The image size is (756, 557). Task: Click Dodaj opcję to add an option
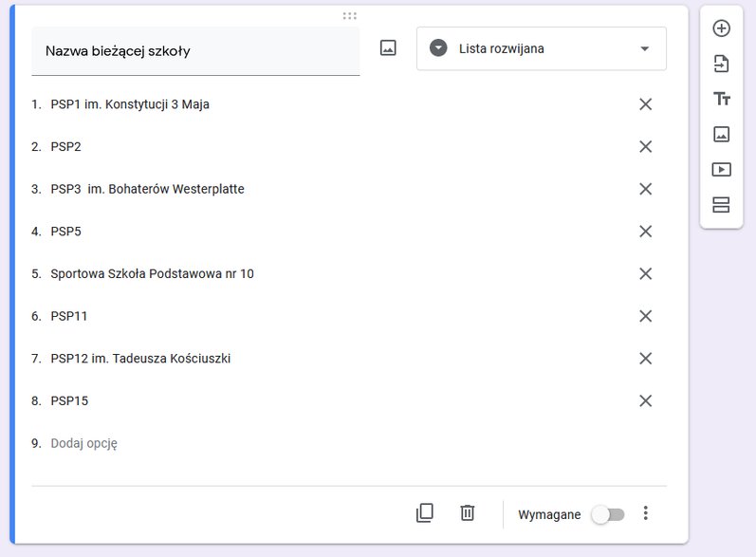(83, 443)
